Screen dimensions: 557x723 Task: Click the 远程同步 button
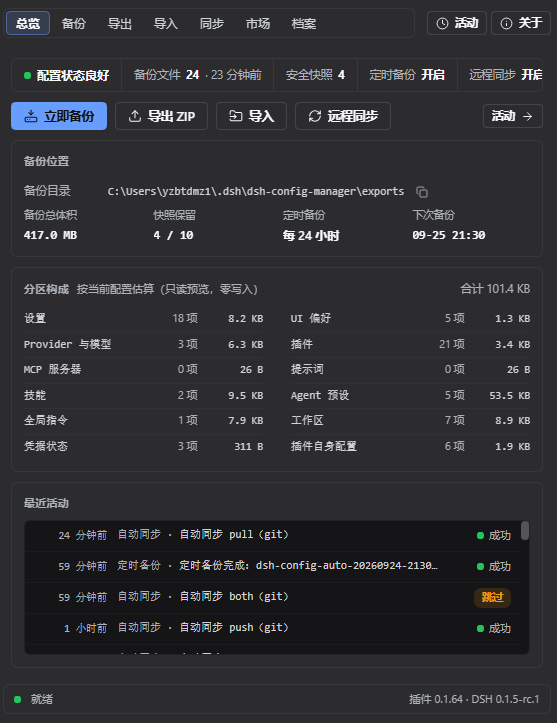343,116
